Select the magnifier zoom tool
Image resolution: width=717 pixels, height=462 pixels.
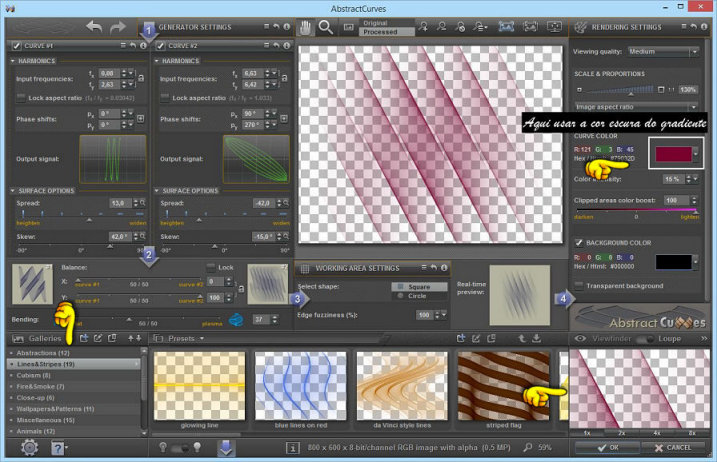pos(326,28)
